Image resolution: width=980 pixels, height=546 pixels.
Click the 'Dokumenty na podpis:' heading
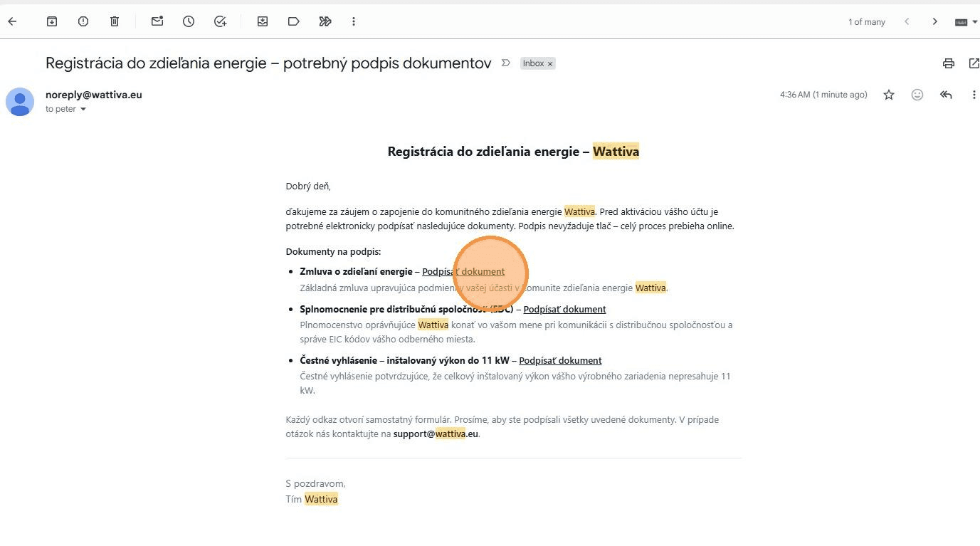333,251
